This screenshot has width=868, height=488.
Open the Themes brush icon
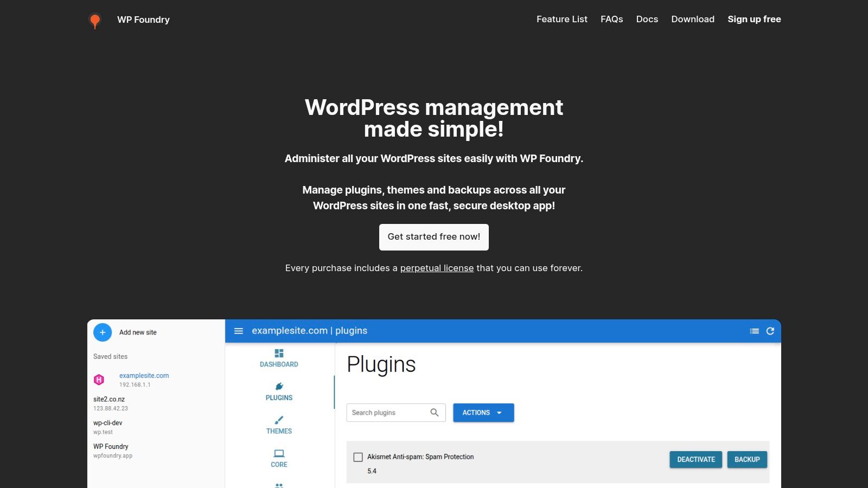click(279, 420)
